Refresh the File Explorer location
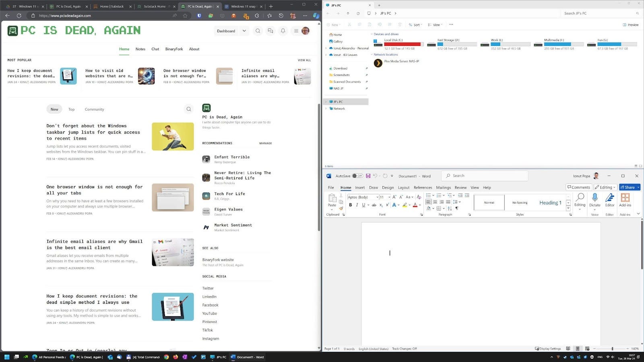Image resolution: width=644 pixels, height=362 pixels. 358,13
